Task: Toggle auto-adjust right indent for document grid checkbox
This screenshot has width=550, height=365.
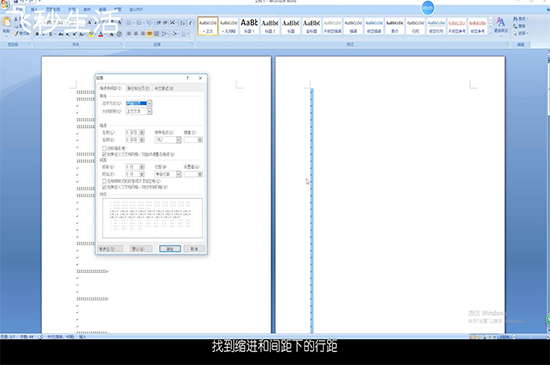Action: [104, 154]
